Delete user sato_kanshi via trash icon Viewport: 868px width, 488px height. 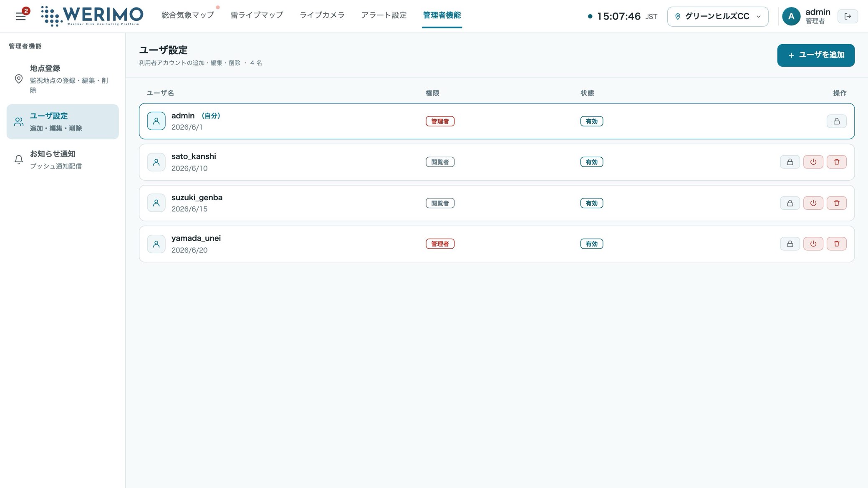pyautogui.click(x=836, y=162)
